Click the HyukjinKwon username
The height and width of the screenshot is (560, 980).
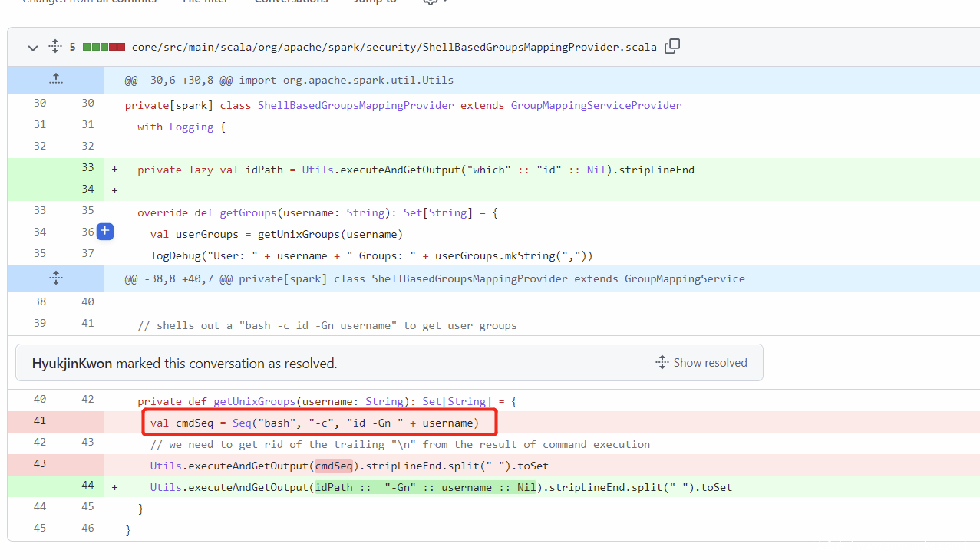tap(72, 364)
